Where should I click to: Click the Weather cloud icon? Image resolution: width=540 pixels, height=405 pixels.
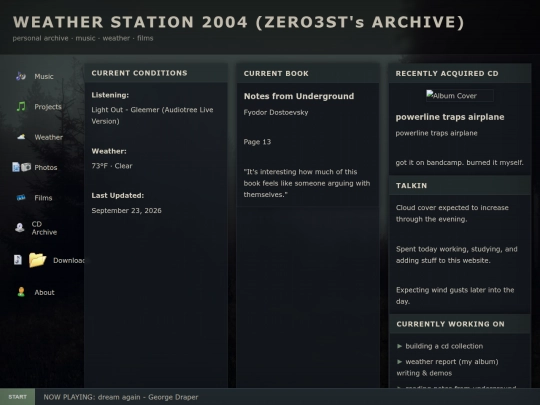click(x=21, y=137)
